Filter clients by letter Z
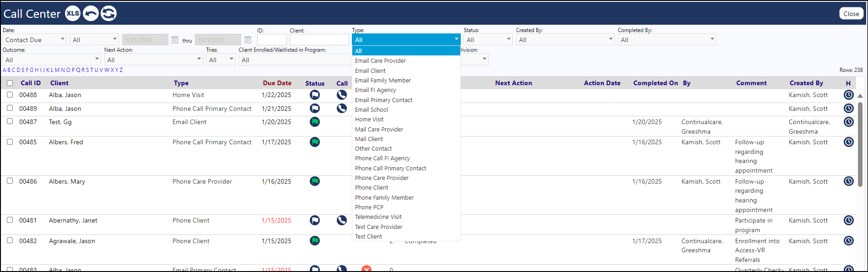 [x=121, y=70]
